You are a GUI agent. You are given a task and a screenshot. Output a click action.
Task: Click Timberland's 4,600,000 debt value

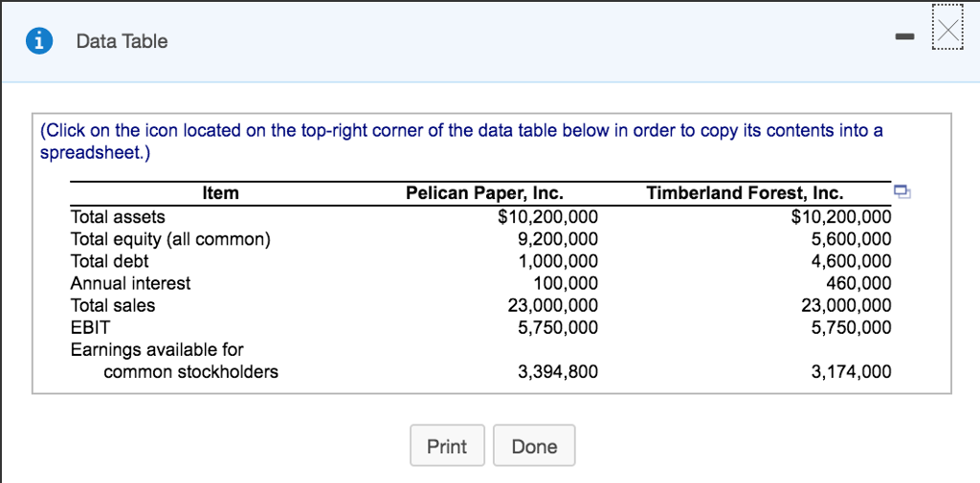(851, 261)
